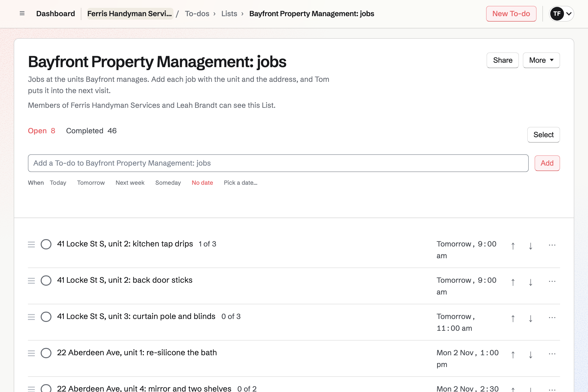Open more options for curtain pole and blinds

click(x=552, y=318)
